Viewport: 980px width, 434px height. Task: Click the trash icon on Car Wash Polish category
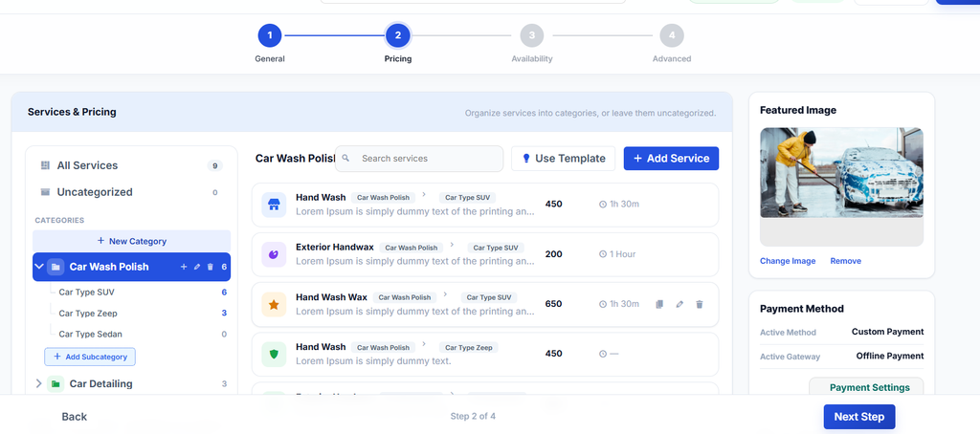click(210, 267)
